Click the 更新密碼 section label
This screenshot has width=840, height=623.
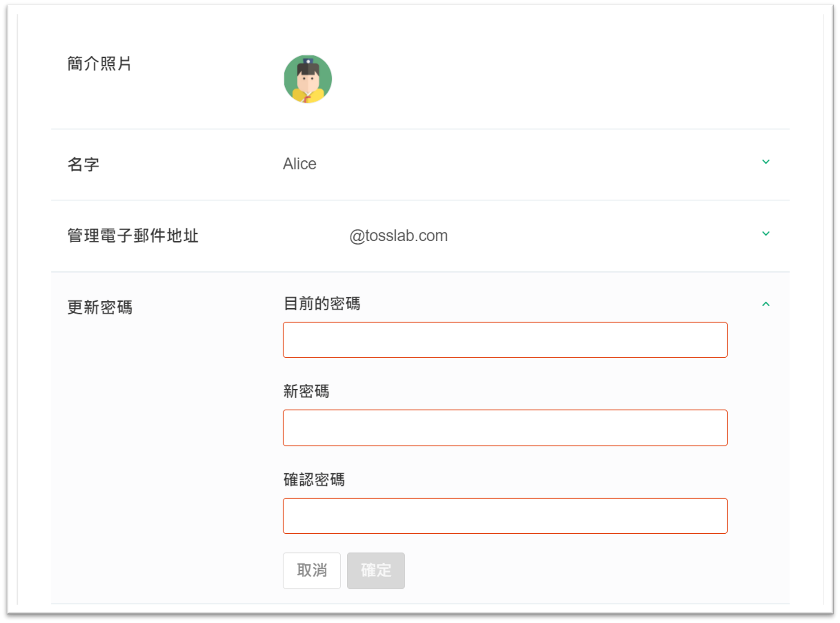[100, 307]
